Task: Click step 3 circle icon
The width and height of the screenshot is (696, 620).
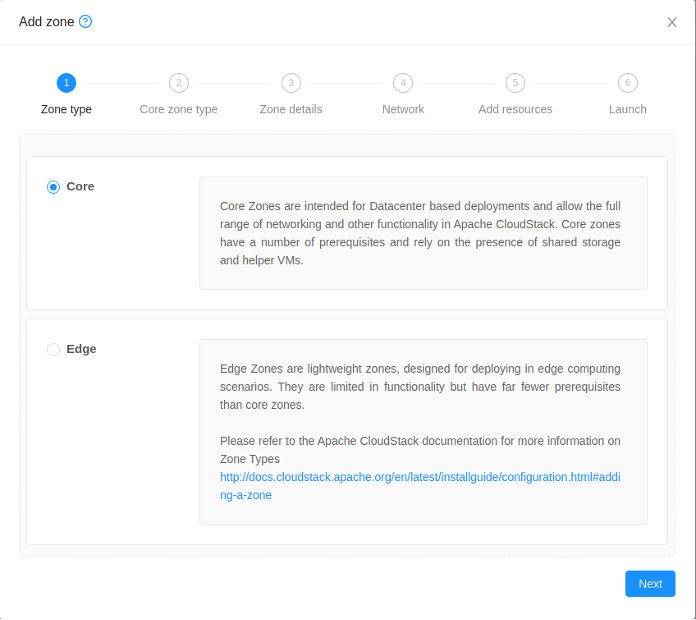Action: [x=291, y=83]
